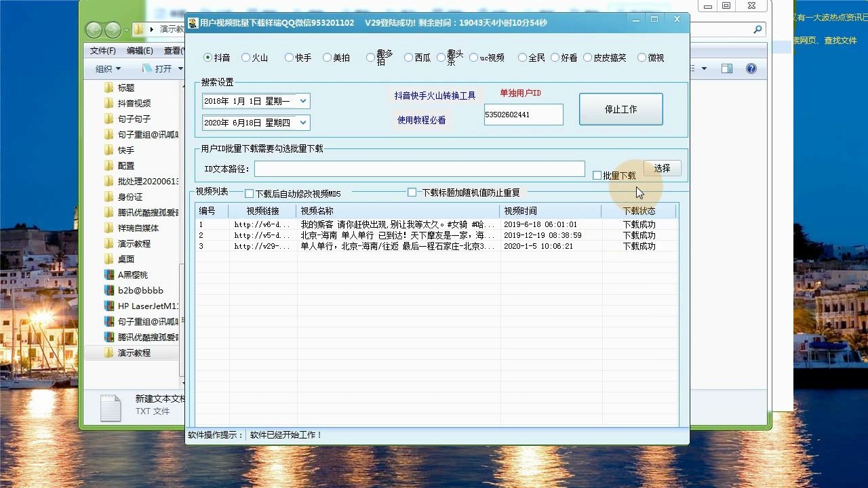Click the folder icon beside 配置
This screenshot has height=488, width=868.
108,165
